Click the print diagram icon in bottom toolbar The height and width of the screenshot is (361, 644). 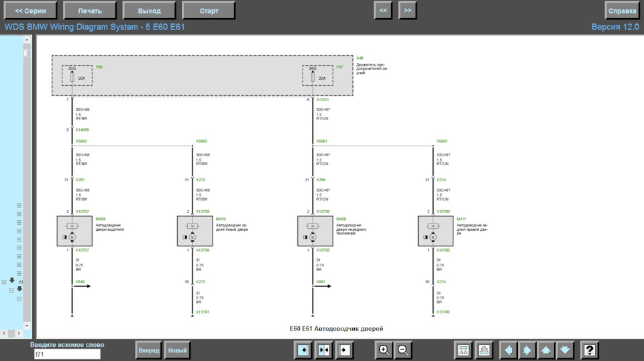click(484, 350)
